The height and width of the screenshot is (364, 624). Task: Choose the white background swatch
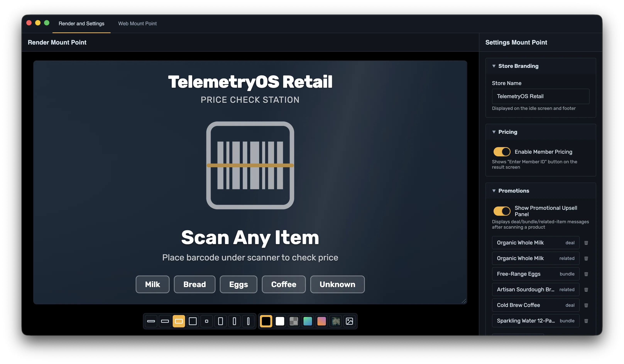280,321
